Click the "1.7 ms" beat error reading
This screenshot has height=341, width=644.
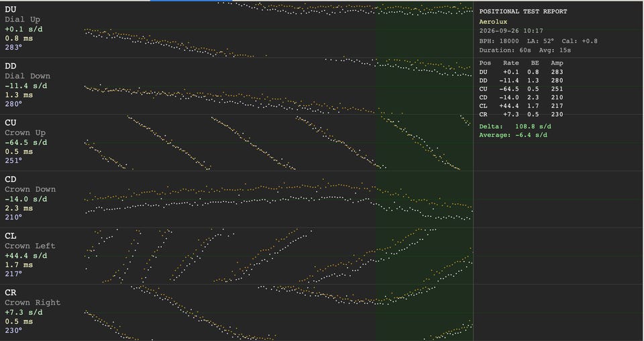[x=19, y=265]
